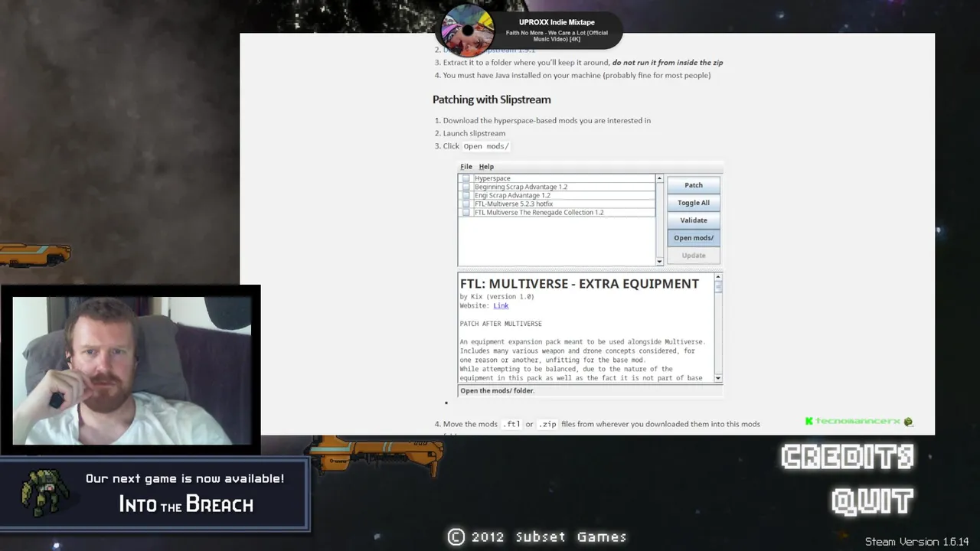Click the FTL-Multiverse 5.2.3 hotfix row text
Image resolution: width=980 pixels, height=551 pixels.
pos(513,204)
